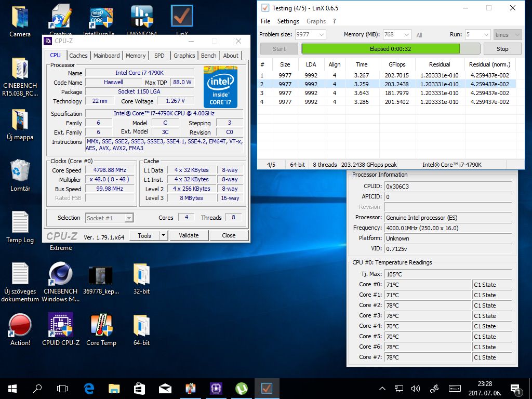Switch to SPD tab in CPU-Z
This screenshot has width=532, height=399.
(x=159, y=56)
